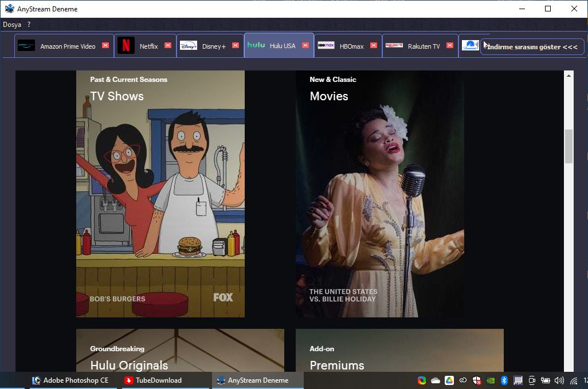Image resolution: width=588 pixels, height=389 pixels.
Task: Click the green hulu logo
Action: click(256, 45)
